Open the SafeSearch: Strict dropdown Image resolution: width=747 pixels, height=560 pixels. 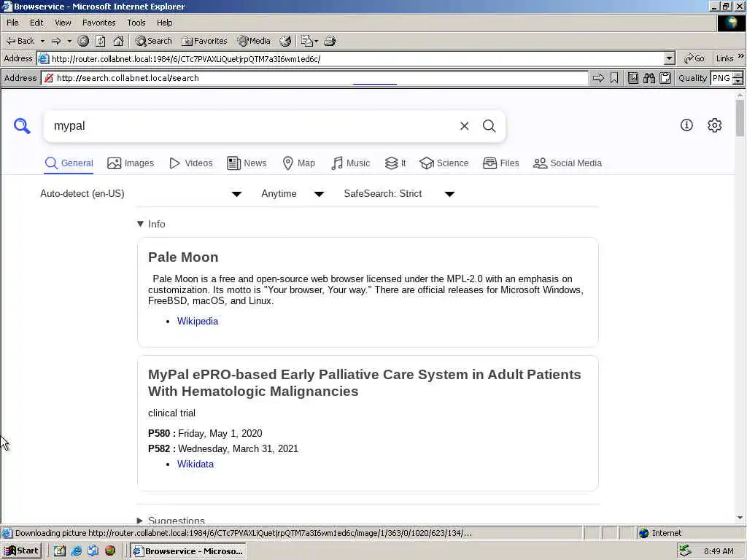point(399,194)
